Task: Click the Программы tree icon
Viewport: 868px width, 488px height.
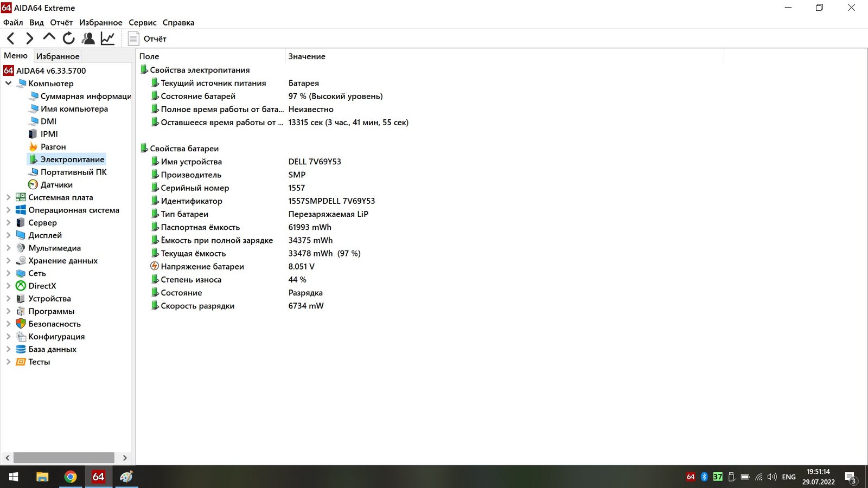Action: [21, 311]
